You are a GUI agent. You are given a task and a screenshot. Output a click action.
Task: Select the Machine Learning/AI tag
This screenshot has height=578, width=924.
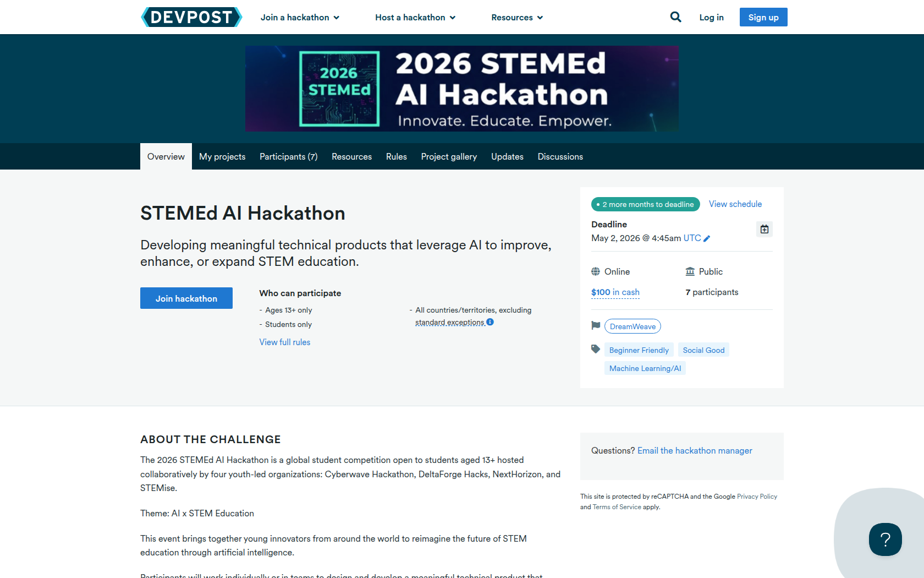click(645, 368)
